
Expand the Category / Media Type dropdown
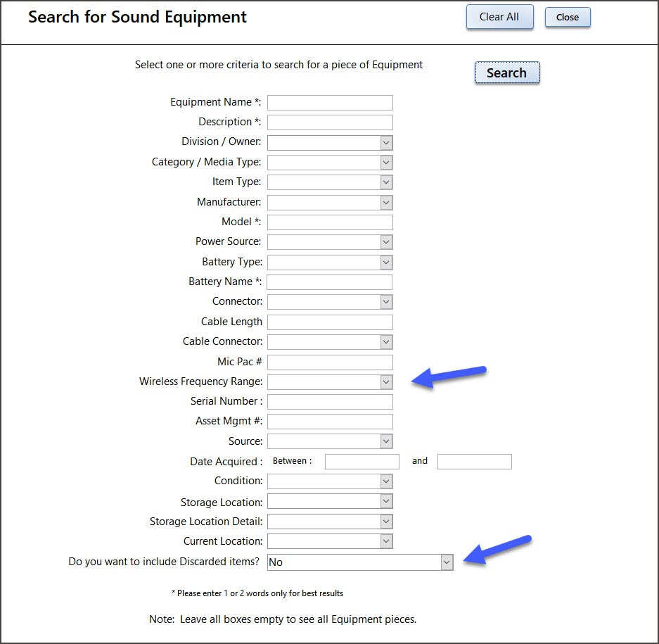386,163
